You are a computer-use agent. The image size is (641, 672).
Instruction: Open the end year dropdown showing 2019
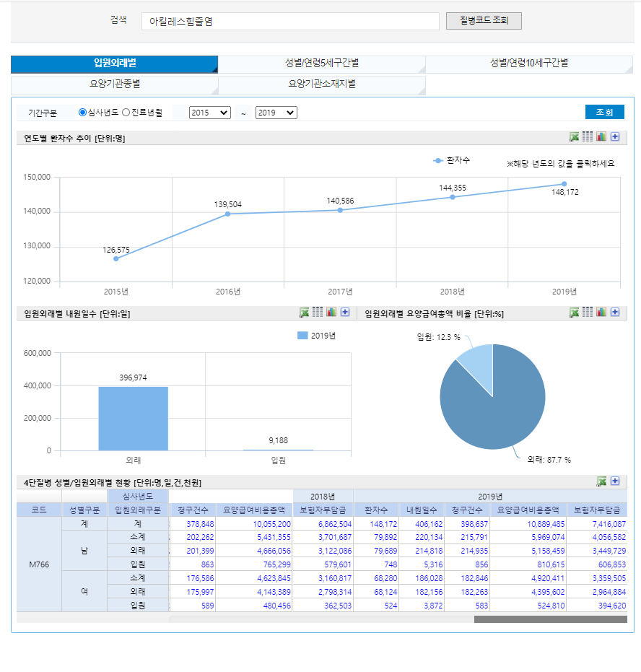point(276,113)
